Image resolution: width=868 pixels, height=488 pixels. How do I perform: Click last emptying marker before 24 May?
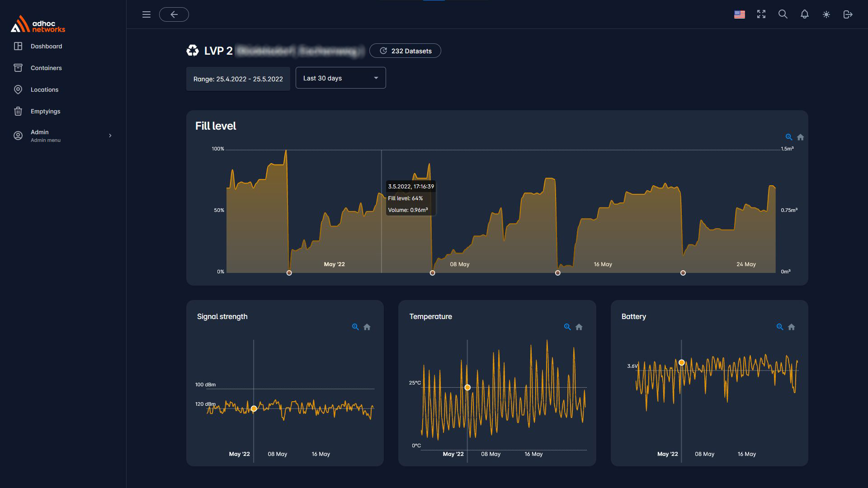(x=683, y=273)
